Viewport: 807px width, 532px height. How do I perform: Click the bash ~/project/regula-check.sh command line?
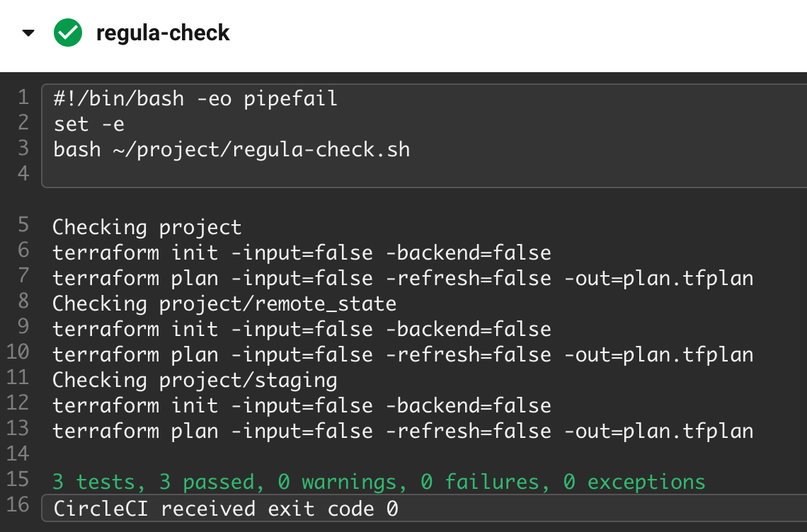(231, 150)
